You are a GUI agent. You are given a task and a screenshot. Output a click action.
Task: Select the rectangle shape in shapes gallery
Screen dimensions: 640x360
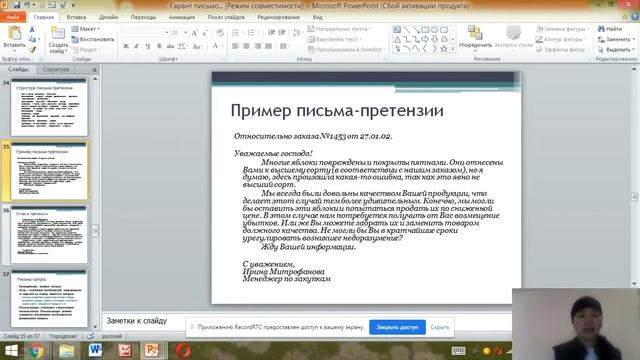point(425,30)
